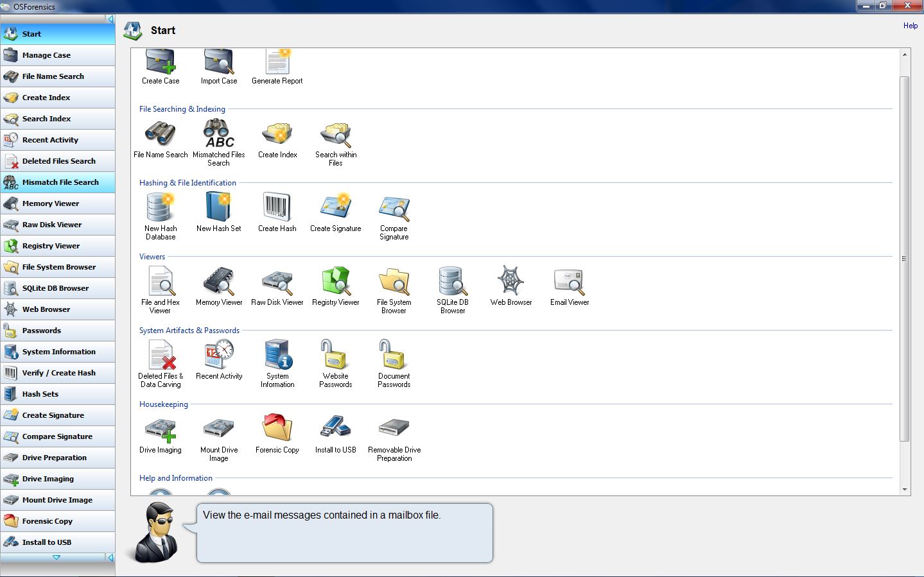Click the main panel scroll-down arrow
The height and width of the screenshot is (577, 924).
905,490
